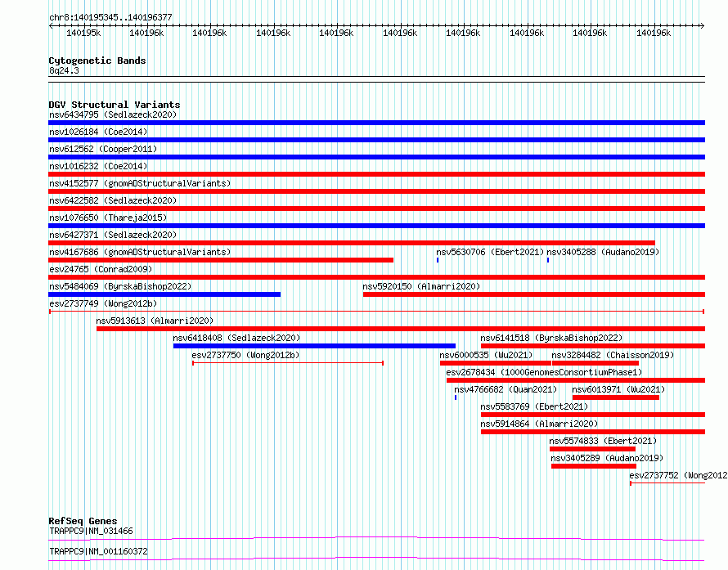This screenshot has width=728, height=570.
Task: Open the esv24765 (Conrad2009) label
Action: pyautogui.click(x=101, y=269)
